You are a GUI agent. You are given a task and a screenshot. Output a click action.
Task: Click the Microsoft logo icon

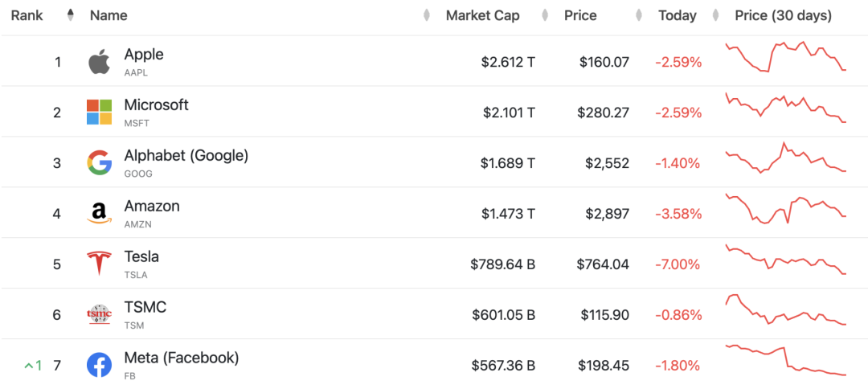pos(99,113)
